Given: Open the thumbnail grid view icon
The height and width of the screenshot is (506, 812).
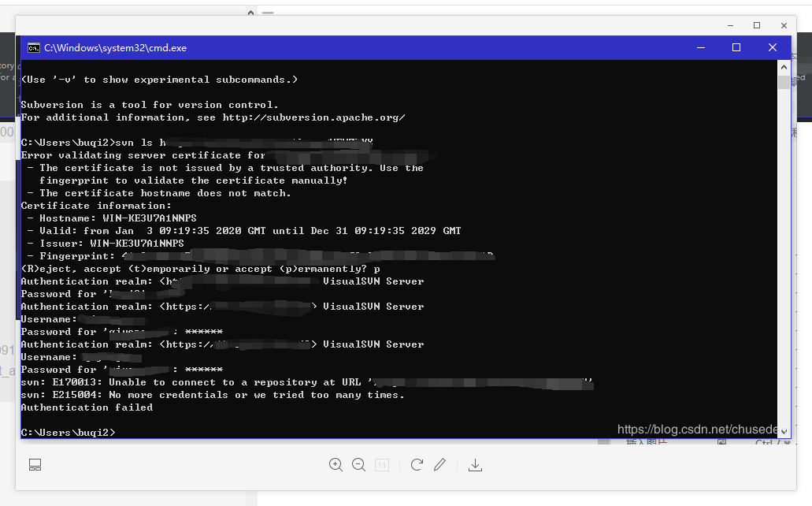Looking at the screenshot, I should click(x=35, y=464).
